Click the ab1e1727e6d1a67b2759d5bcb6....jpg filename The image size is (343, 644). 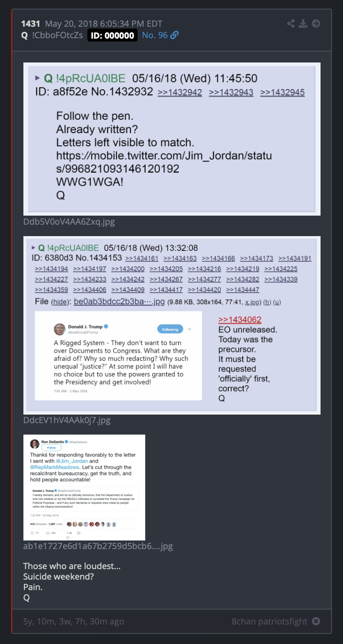98,546
